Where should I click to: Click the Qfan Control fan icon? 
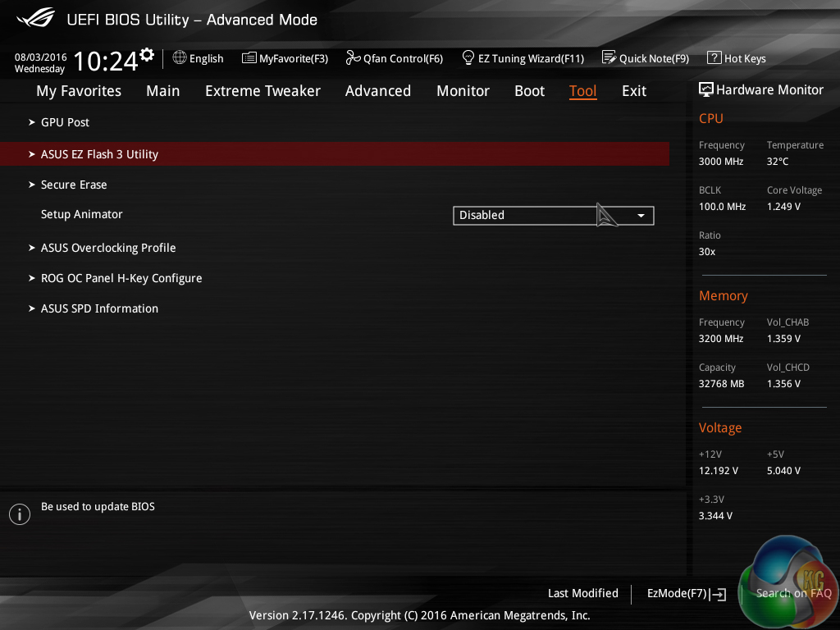click(353, 57)
